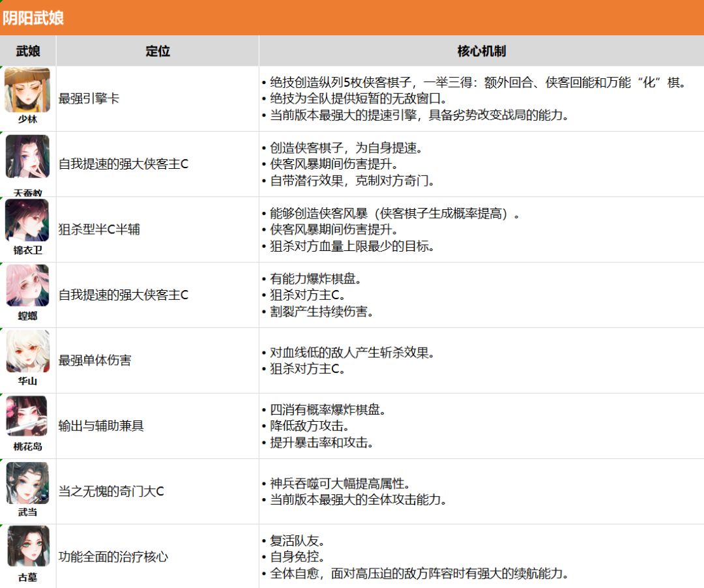Click 狙杀对方主C in the 华山 row
The image size is (704, 588).
click(x=304, y=368)
